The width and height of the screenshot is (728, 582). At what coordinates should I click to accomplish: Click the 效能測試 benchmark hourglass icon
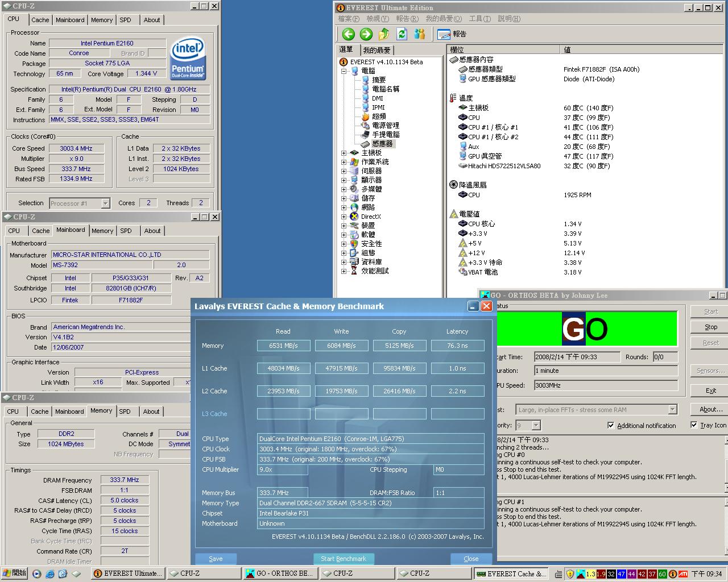[x=354, y=271]
